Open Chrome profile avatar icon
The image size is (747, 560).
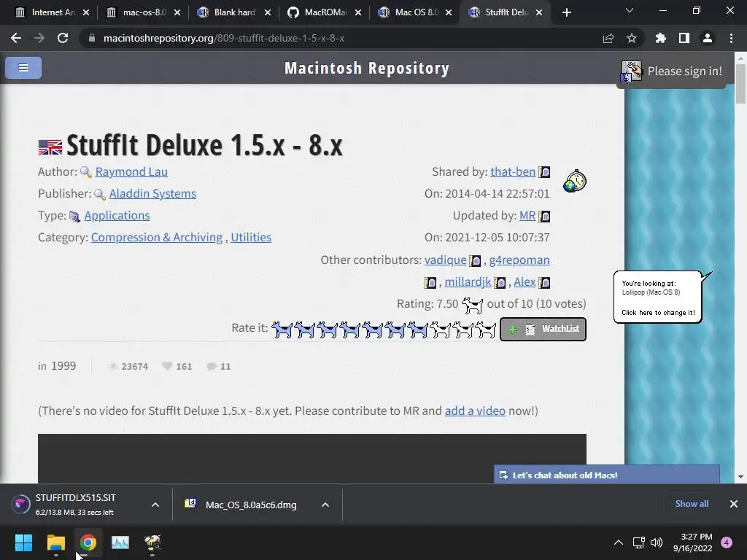click(x=708, y=38)
